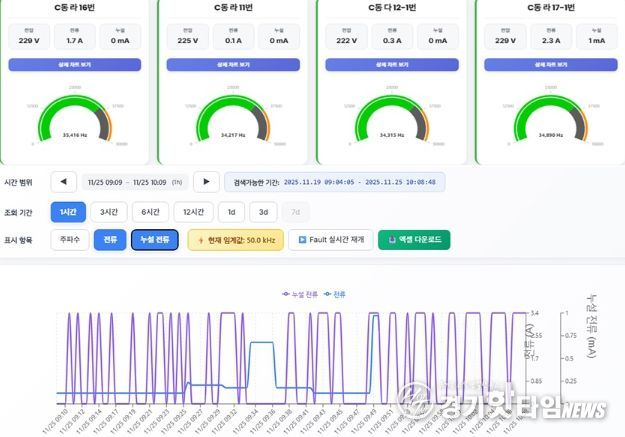625x437 pixels.
Task: Switch period to 3시간
Action: point(108,211)
